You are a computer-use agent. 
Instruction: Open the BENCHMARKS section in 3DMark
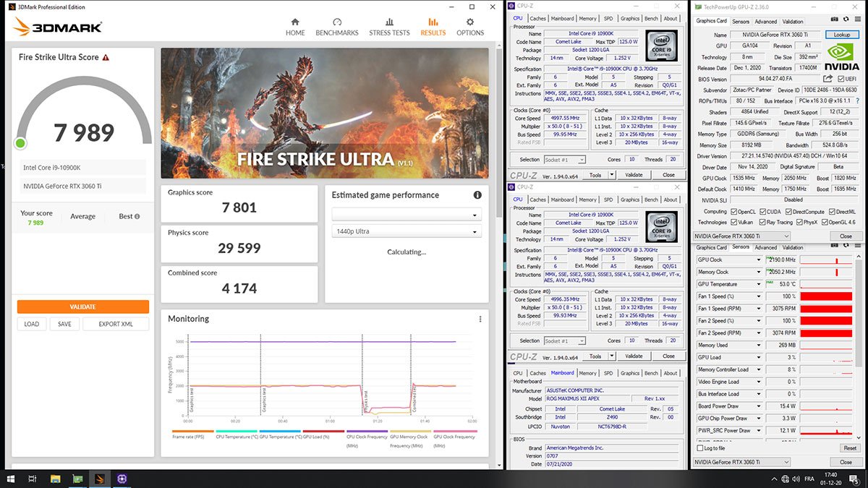[337, 27]
